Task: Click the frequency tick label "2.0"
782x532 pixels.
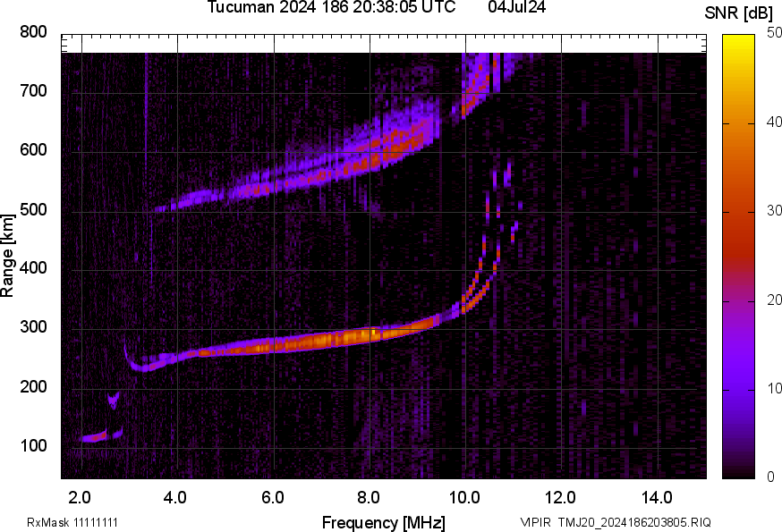Action: coord(80,497)
